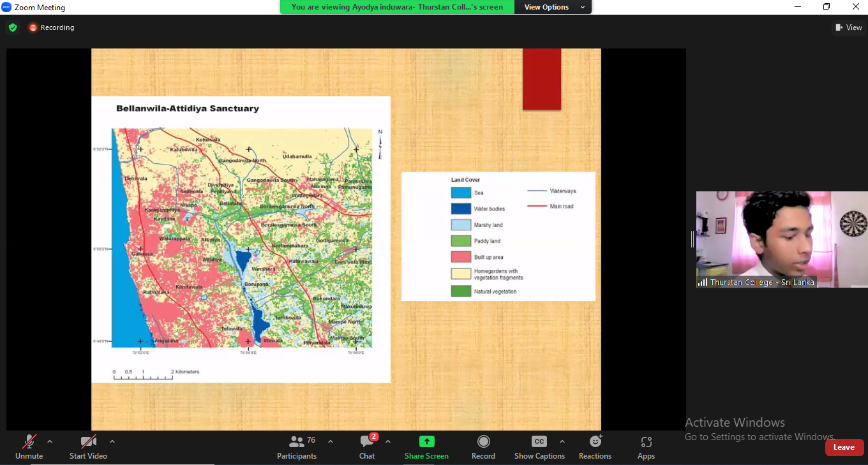The image size is (868, 465).
Task: Open the View Options dropdown
Action: point(555,7)
